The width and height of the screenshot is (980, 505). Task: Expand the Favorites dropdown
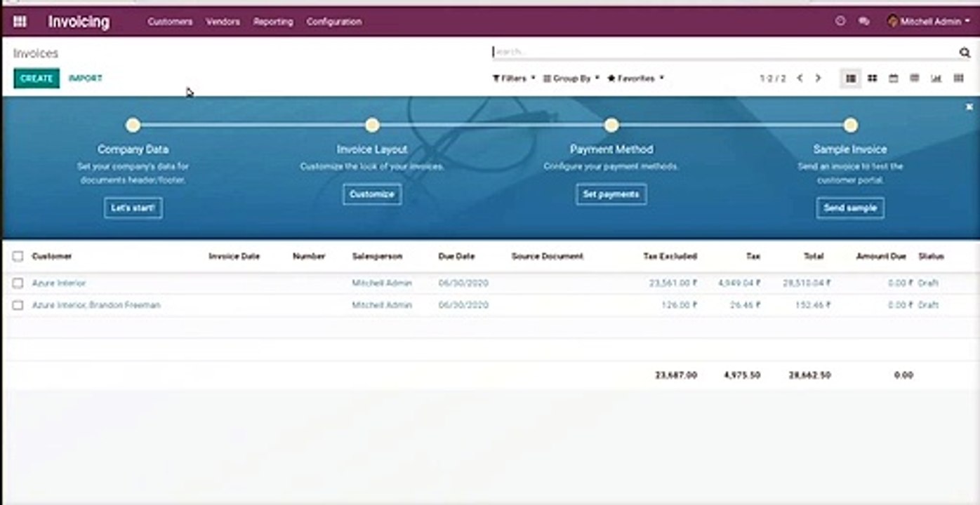point(635,79)
